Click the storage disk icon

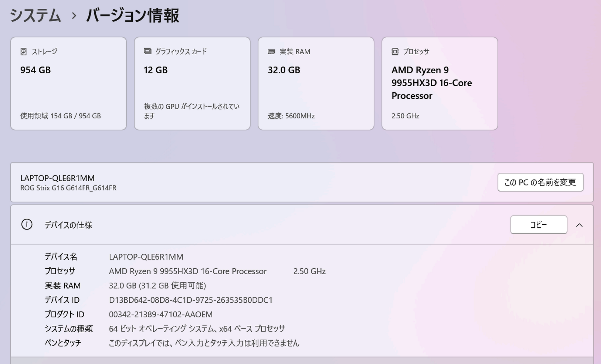[x=23, y=52]
